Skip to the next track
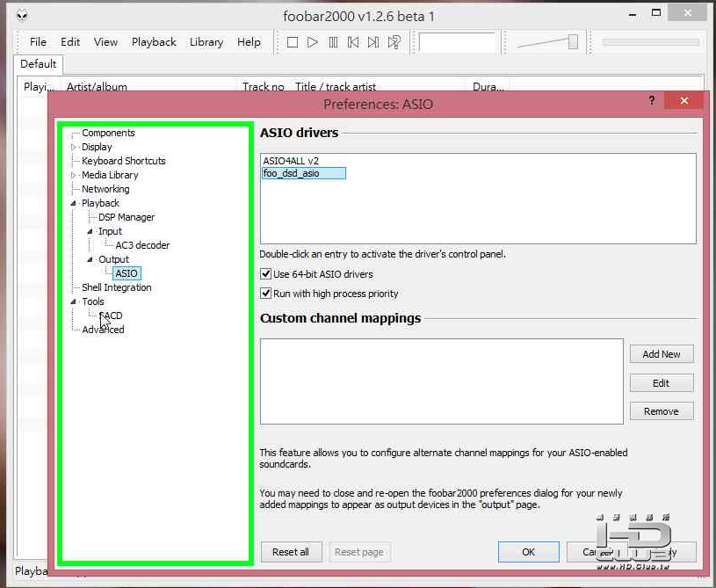Image resolution: width=716 pixels, height=588 pixels. tap(373, 42)
